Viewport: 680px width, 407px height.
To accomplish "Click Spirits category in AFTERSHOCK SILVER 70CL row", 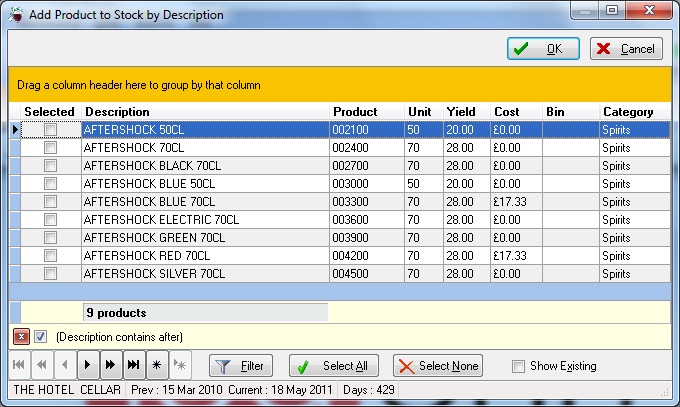I will [635, 273].
